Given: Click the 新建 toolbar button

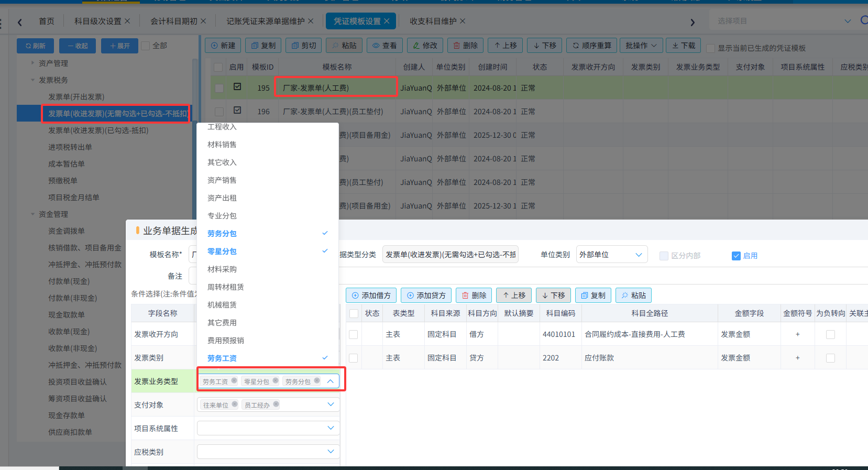Looking at the screenshot, I should [x=223, y=46].
